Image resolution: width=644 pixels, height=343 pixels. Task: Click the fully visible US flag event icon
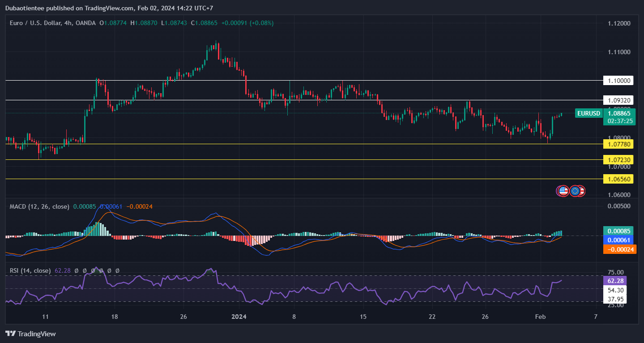[563, 191]
